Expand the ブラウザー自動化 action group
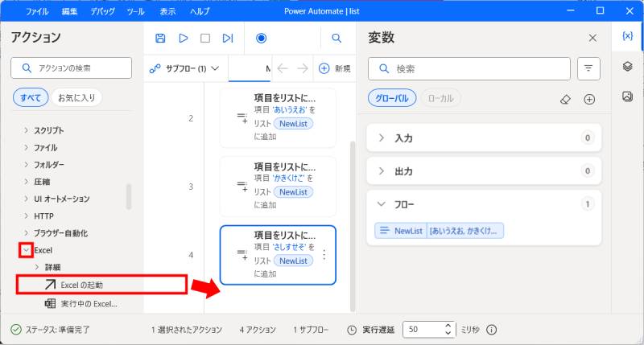The width and height of the screenshot is (644, 345). 27,233
